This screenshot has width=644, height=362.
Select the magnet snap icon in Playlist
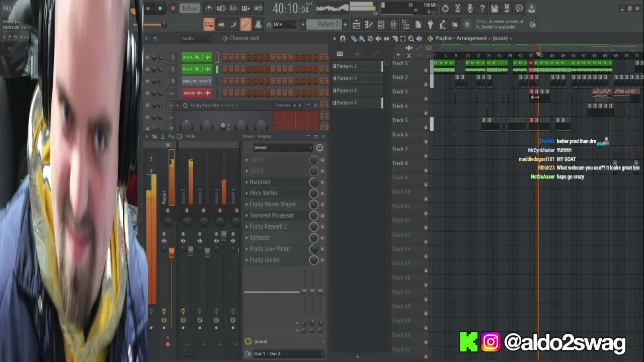(x=343, y=39)
